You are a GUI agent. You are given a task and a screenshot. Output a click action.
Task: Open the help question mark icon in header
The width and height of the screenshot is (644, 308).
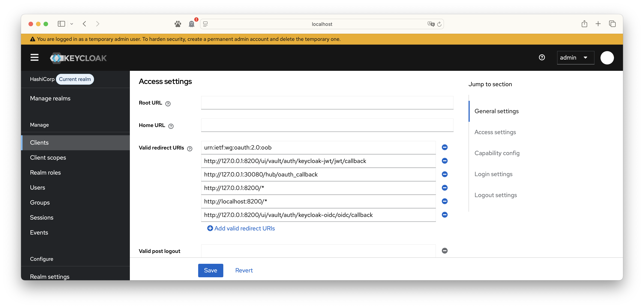click(542, 58)
